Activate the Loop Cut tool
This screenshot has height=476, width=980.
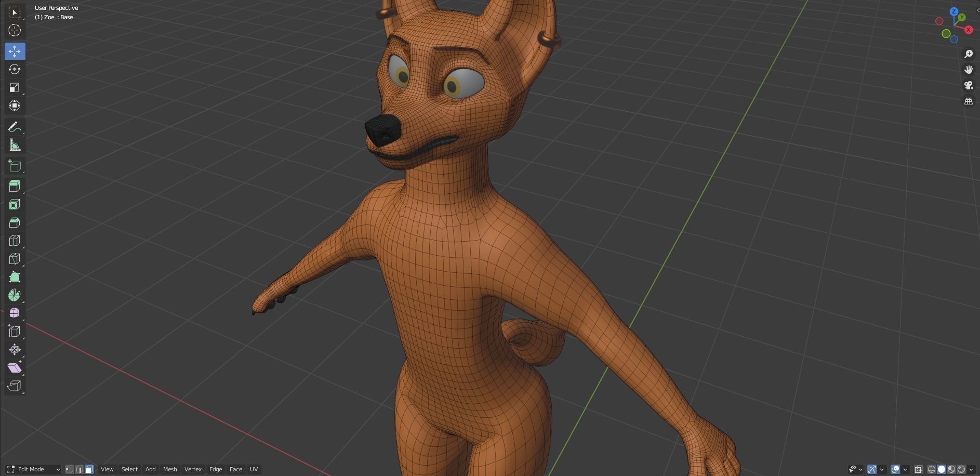(15, 241)
